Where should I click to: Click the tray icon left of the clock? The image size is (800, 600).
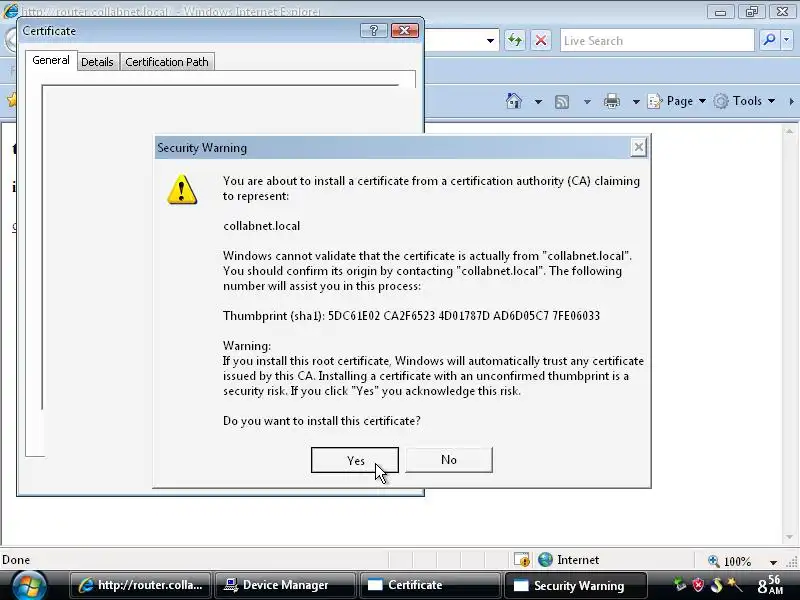pyautogui.click(x=735, y=585)
